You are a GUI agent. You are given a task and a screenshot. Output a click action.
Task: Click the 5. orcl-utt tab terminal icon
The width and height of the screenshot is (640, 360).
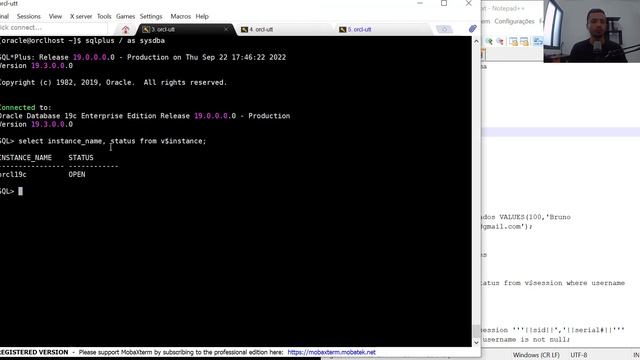coord(342,29)
